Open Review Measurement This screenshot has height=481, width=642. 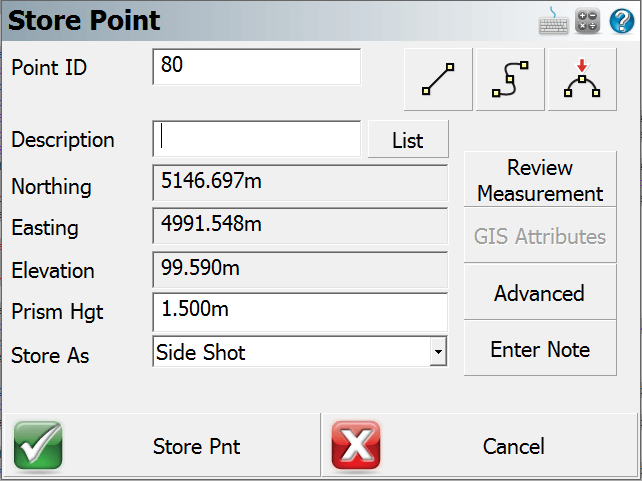tap(540, 179)
